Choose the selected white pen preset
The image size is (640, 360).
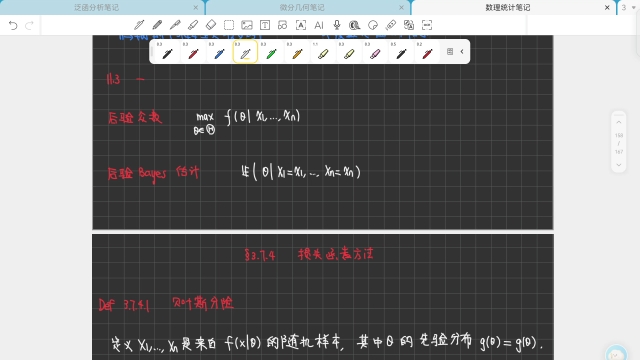tap(245, 52)
